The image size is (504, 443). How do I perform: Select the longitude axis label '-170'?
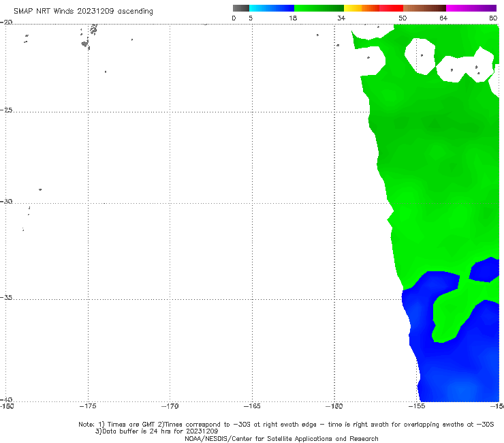(x=170, y=406)
